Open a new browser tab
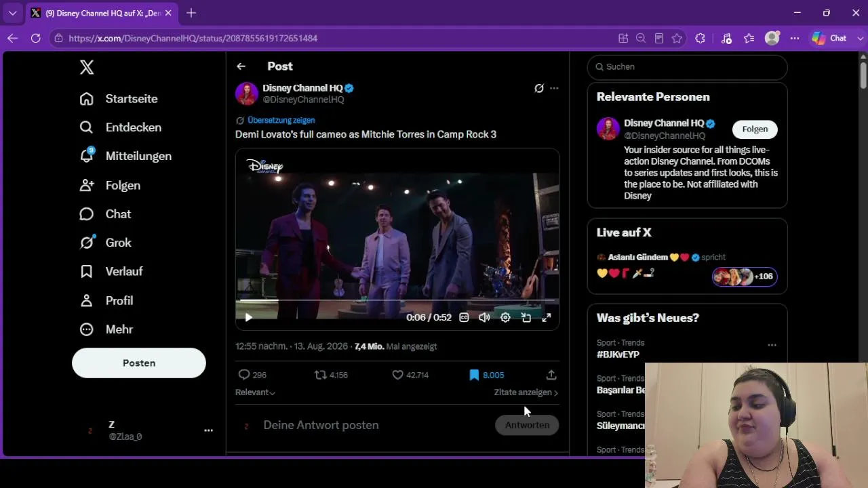Image resolution: width=868 pixels, height=488 pixels. 191,13
